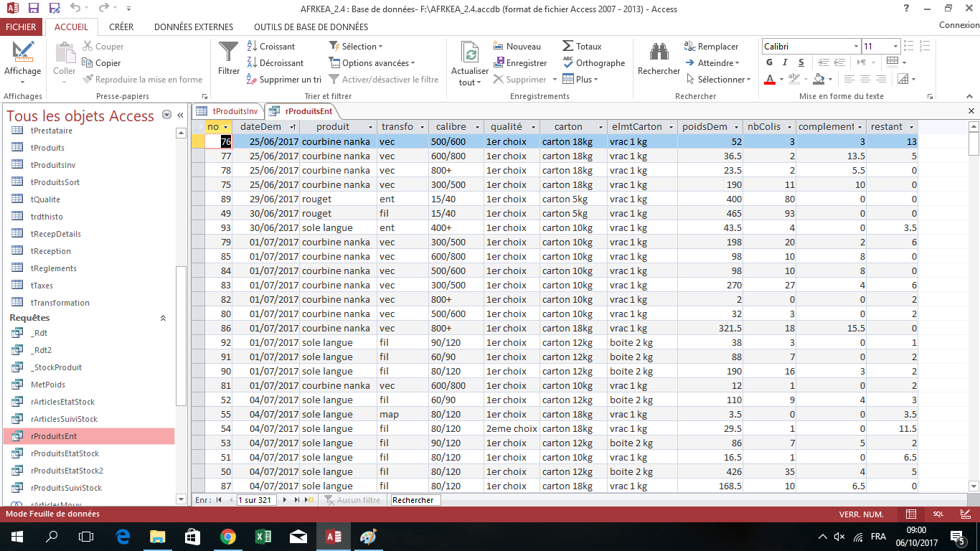
Task: Click the Filtrer funnel icon
Action: pos(229,58)
